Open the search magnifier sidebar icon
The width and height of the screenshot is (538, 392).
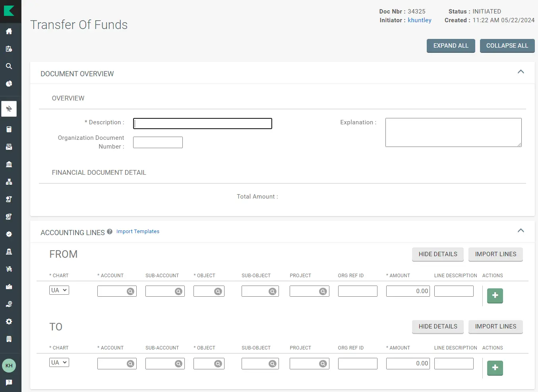(9, 66)
